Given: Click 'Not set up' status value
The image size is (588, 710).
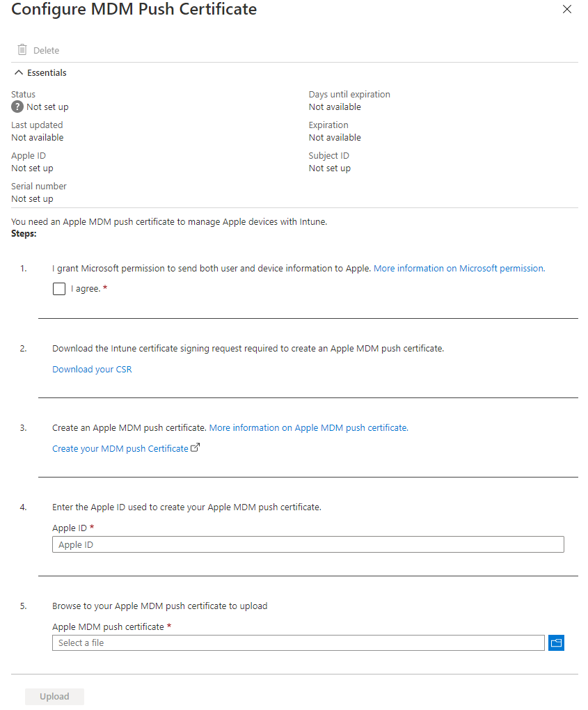Looking at the screenshot, I should (x=47, y=107).
